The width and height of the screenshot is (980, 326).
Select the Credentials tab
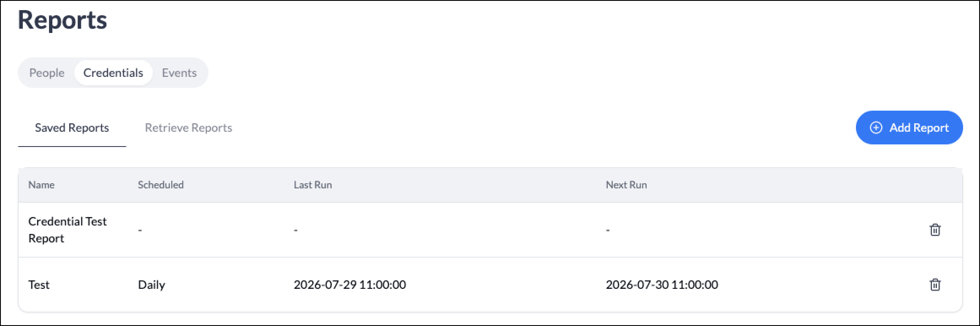point(113,73)
